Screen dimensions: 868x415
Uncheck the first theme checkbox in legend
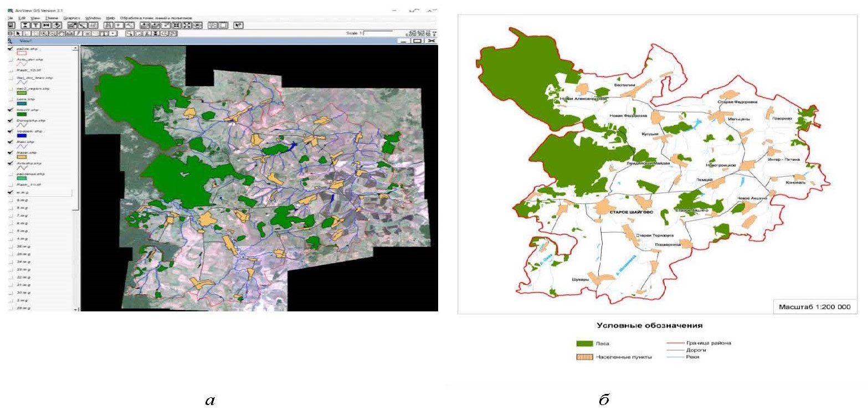11,49
